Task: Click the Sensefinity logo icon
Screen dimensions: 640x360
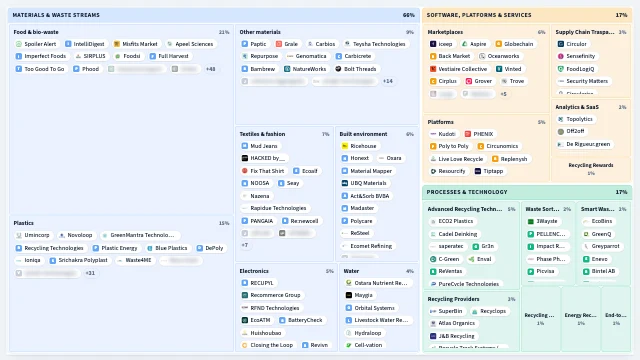Action: click(x=561, y=56)
